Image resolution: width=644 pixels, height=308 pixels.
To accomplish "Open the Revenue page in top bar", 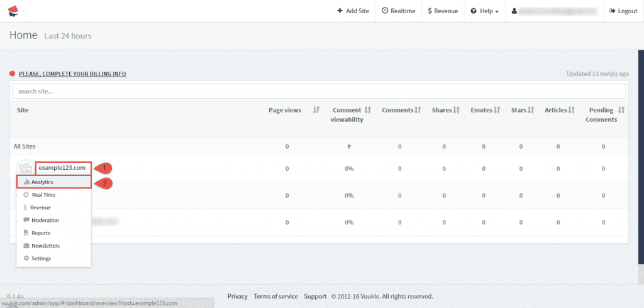I will 442,11.
